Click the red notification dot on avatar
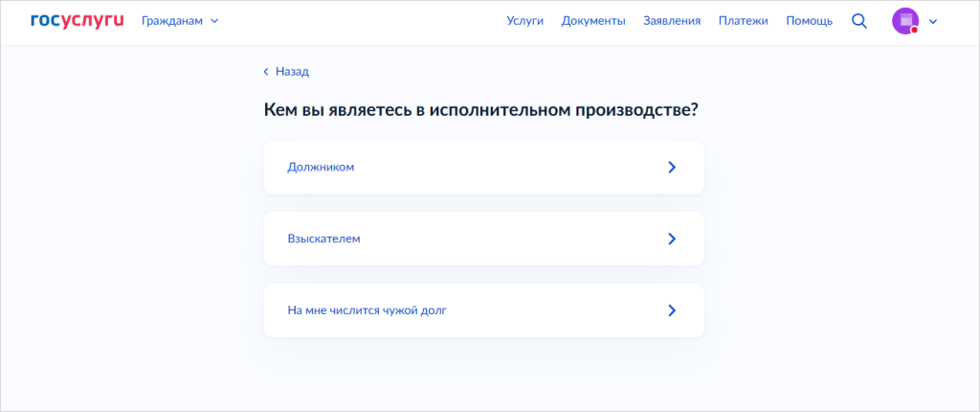Screen dimensions: 980x412 point(914,30)
